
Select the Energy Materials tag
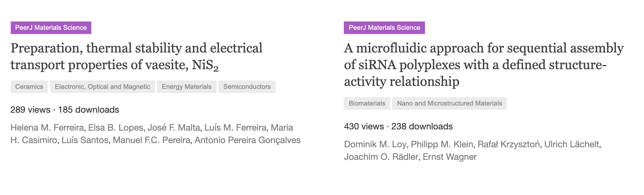pyautogui.click(x=187, y=87)
